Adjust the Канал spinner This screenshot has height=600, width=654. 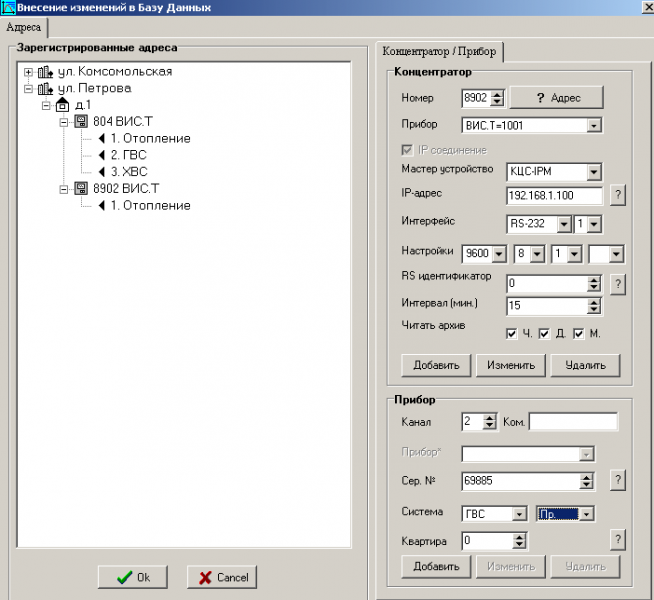point(489,422)
